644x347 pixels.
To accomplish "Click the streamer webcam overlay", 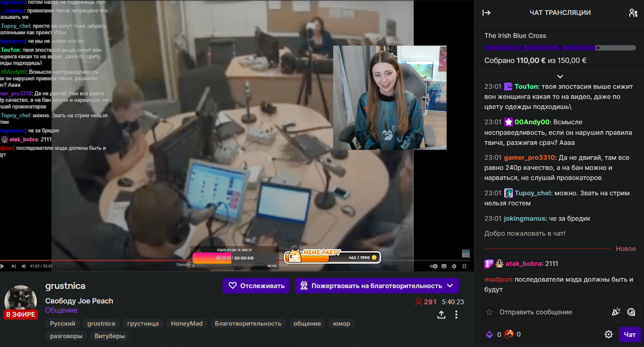I will 390,98.
